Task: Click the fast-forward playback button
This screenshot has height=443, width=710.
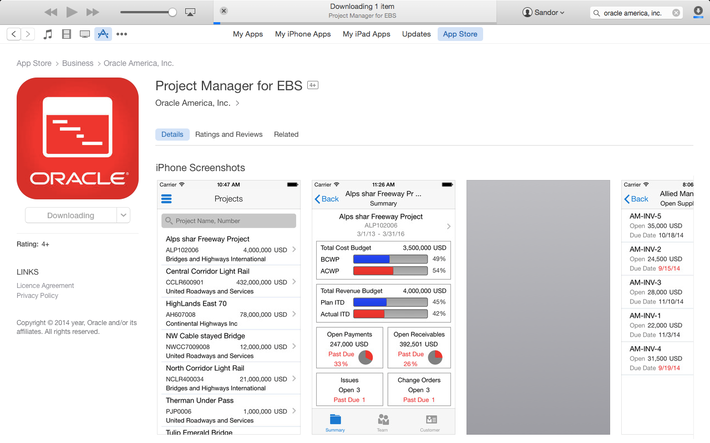Action: point(92,12)
